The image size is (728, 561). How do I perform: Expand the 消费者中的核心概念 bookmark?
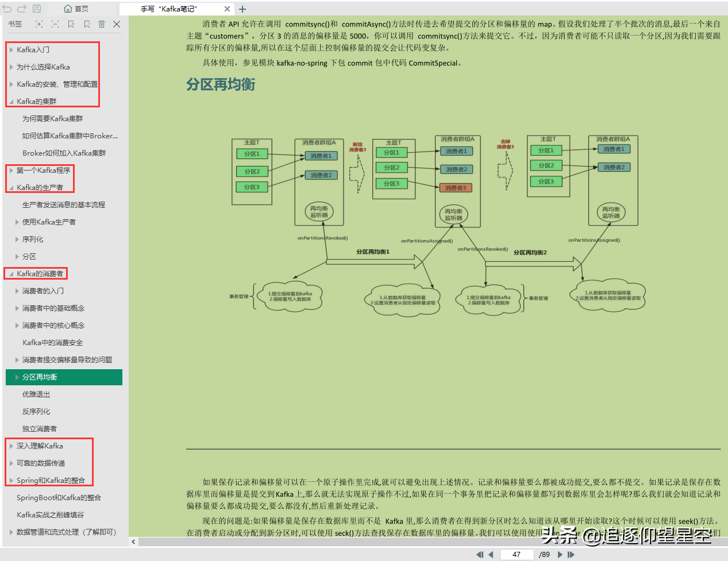click(17, 326)
